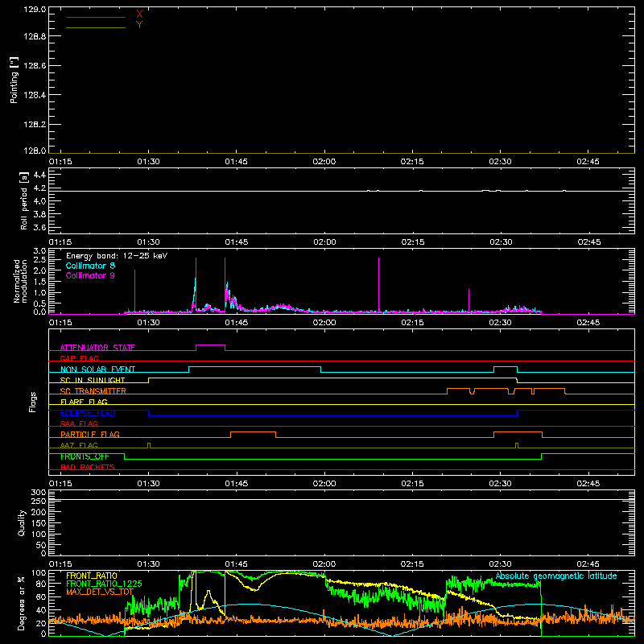
Task: Select the FRONTS_OFF flag label
Action: point(85,456)
